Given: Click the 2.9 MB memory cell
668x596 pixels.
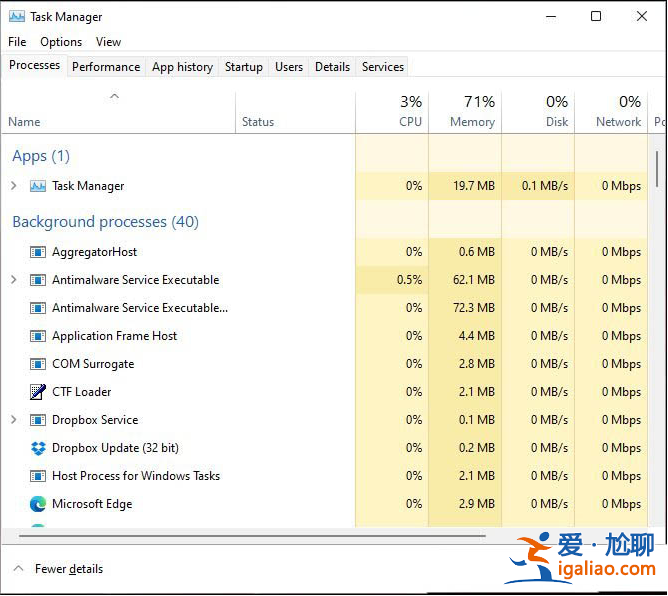Looking at the screenshot, I should tap(465, 504).
